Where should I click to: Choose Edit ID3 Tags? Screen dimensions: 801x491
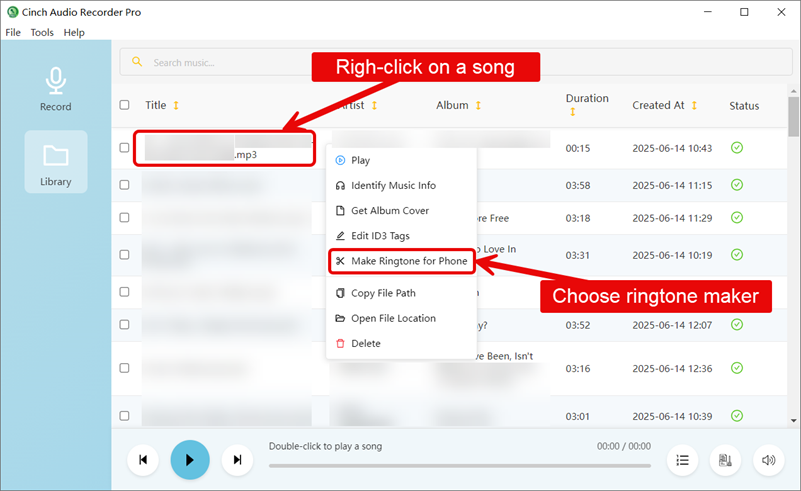coord(402,236)
